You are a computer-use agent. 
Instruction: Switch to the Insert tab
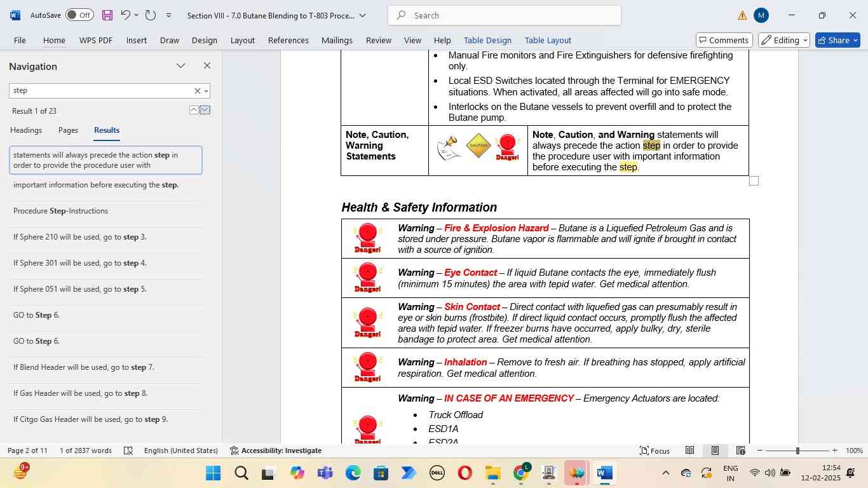[137, 40]
